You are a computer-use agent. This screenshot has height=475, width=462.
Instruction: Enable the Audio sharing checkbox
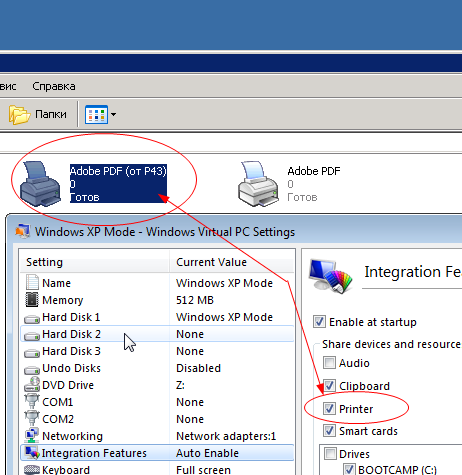[x=329, y=363]
